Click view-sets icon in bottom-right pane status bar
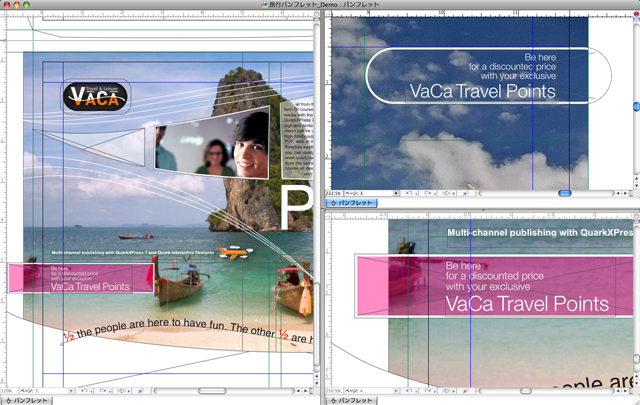The width and height of the screenshot is (640, 405). pyautogui.click(x=447, y=391)
